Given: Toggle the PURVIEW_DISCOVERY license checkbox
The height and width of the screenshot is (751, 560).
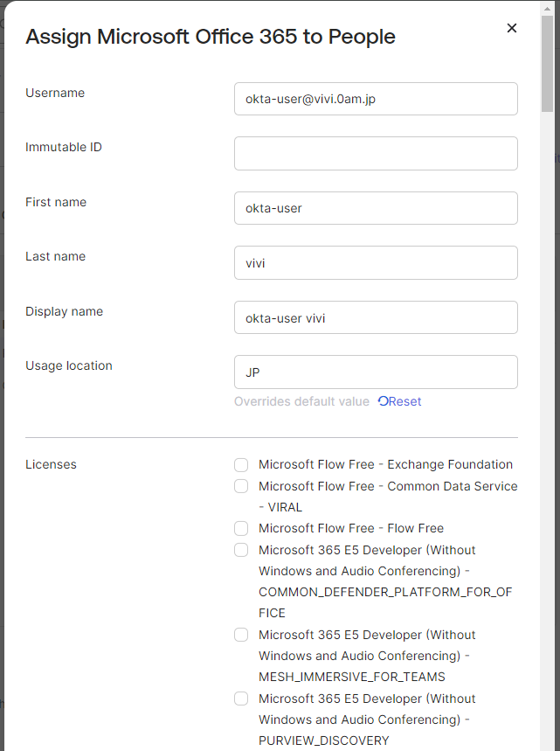Looking at the screenshot, I should [241, 699].
